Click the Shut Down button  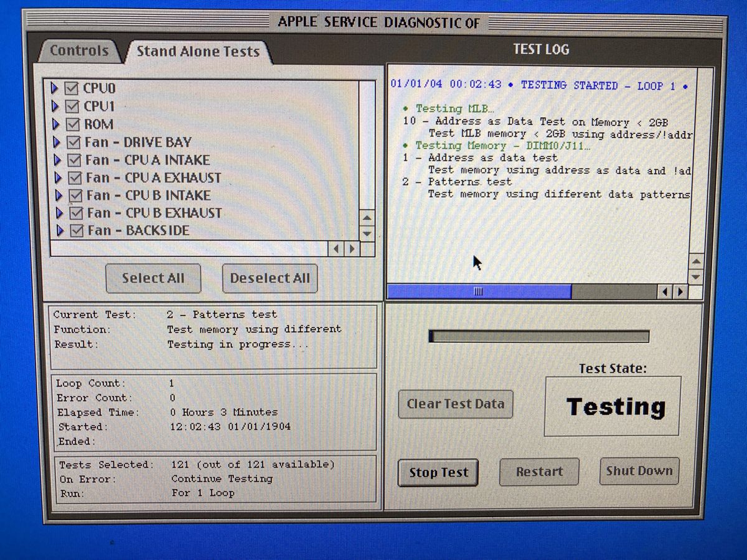click(639, 471)
